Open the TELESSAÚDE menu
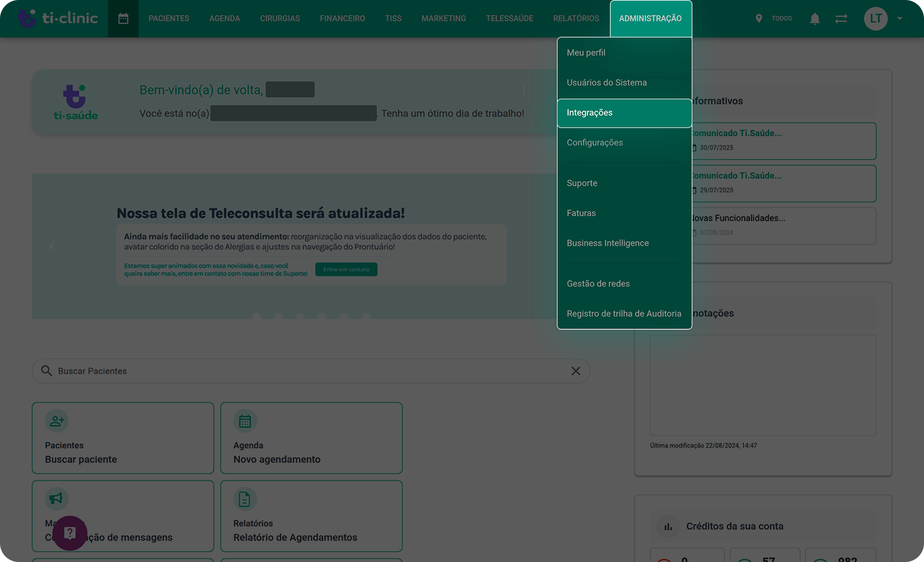Screen dimensions: 924x562 (509, 19)
